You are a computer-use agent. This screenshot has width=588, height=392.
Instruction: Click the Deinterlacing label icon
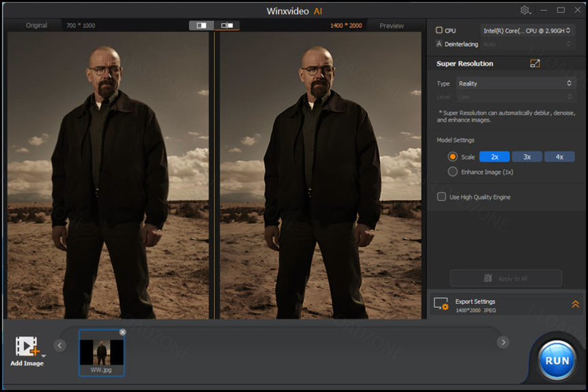439,44
